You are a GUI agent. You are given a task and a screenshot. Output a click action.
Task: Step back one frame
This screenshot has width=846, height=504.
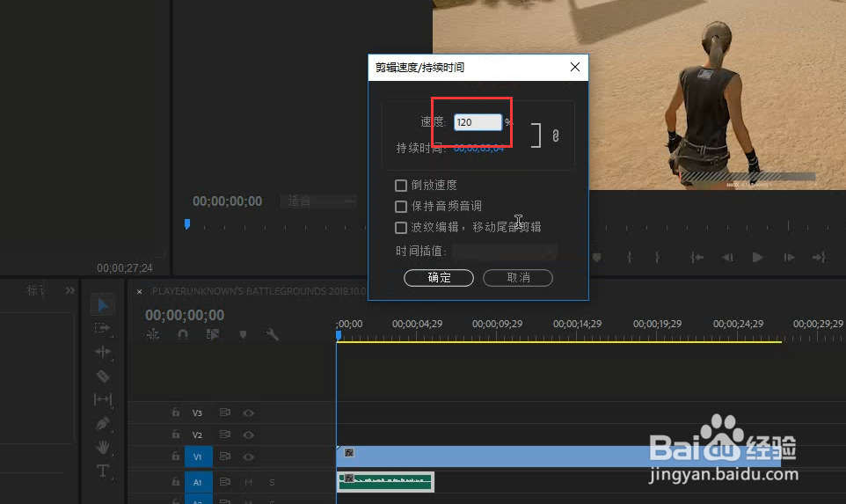point(727,258)
